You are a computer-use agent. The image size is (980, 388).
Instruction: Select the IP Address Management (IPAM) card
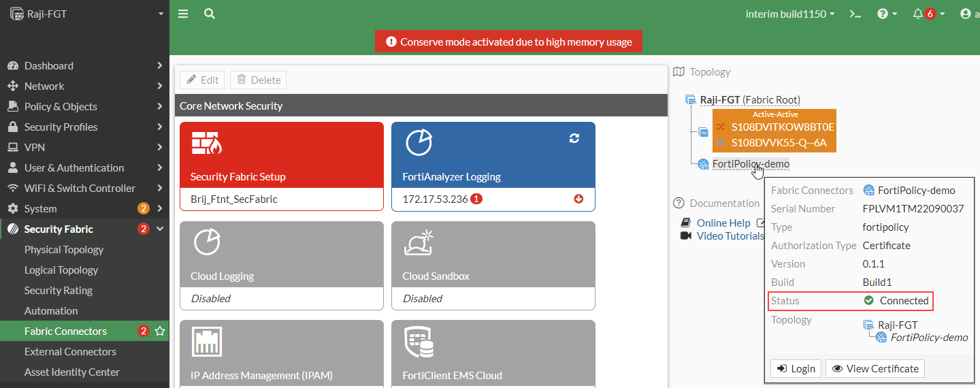pos(282,354)
